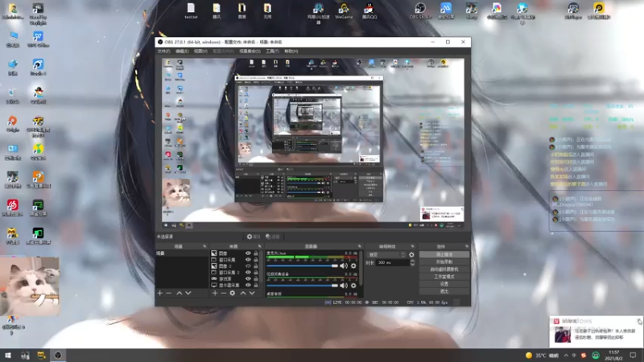
Task: Pop out the controls dock icon
Action: point(467,246)
